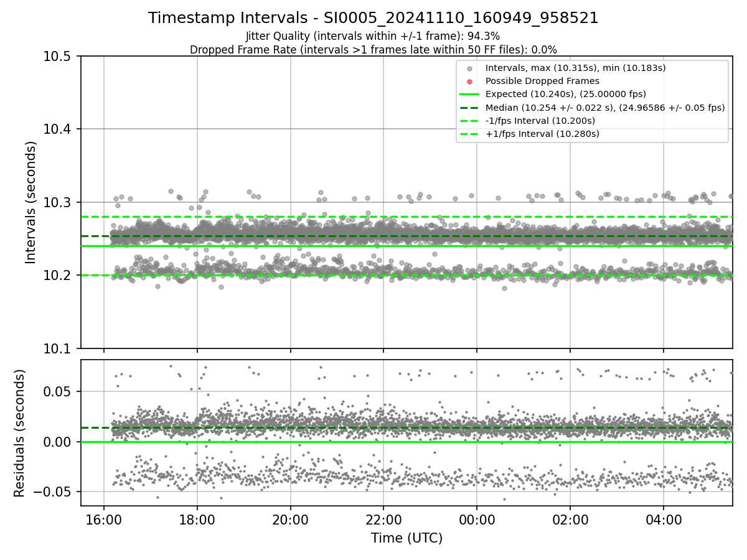Click the dark green dashed Median line sample in legend
This screenshot has height=560, width=747.
coord(470,107)
